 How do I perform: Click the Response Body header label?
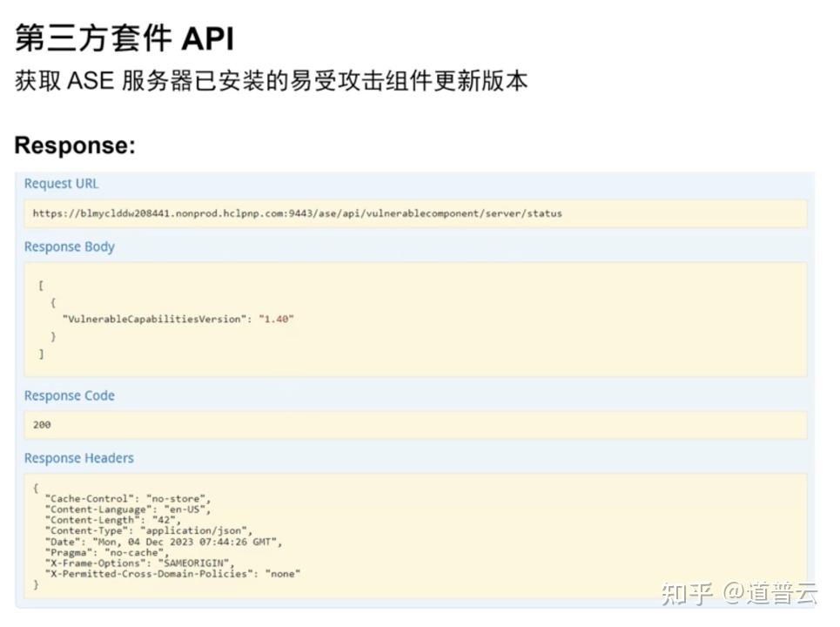(69, 246)
